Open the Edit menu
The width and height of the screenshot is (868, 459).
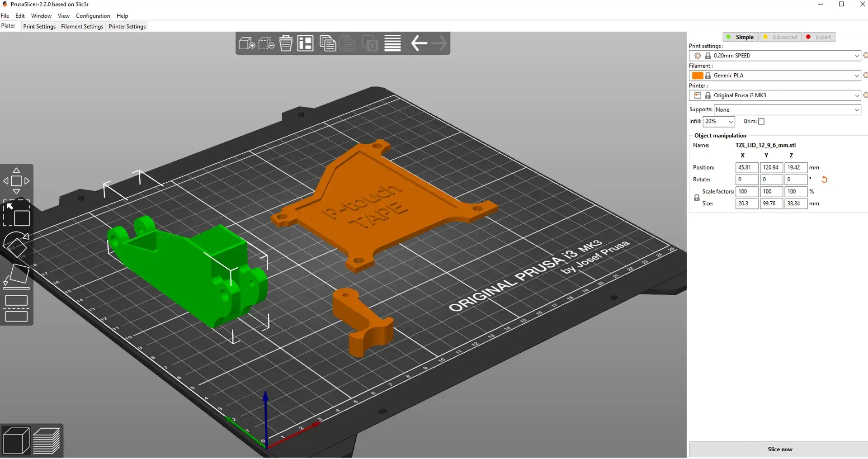pyautogui.click(x=20, y=16)
